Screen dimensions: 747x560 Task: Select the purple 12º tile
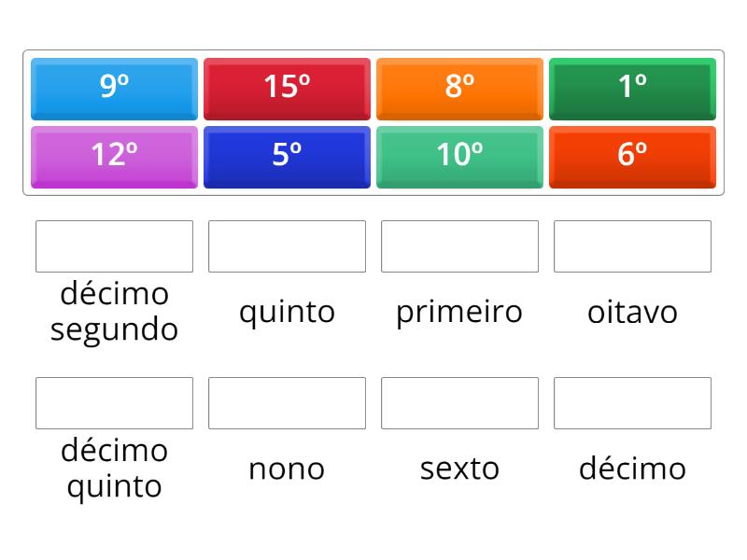114,157
